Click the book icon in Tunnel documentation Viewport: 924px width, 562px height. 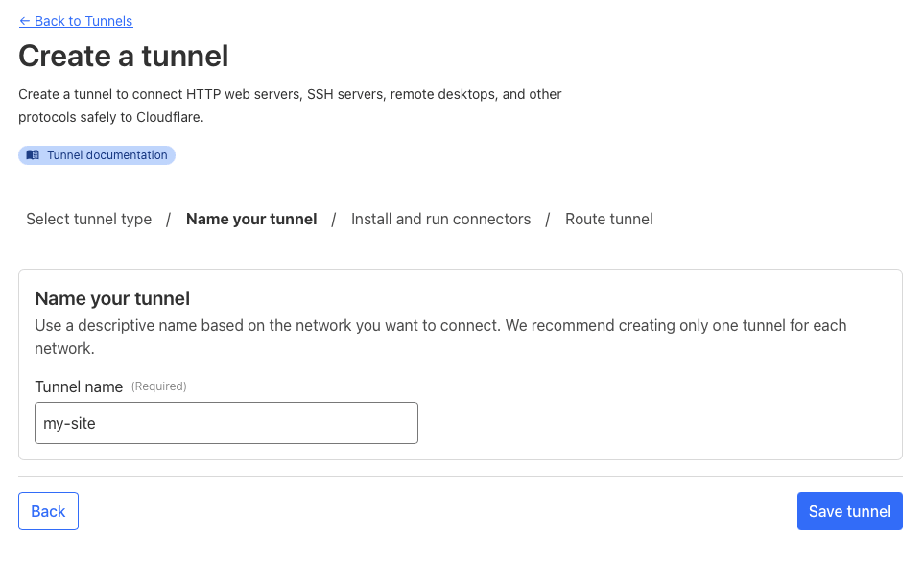point(33,155)
